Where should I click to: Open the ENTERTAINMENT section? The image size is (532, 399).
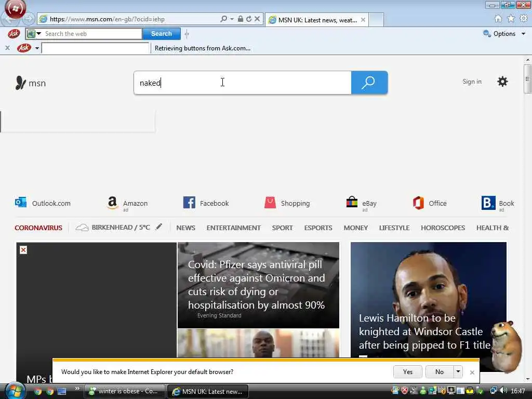click(233, 228)
